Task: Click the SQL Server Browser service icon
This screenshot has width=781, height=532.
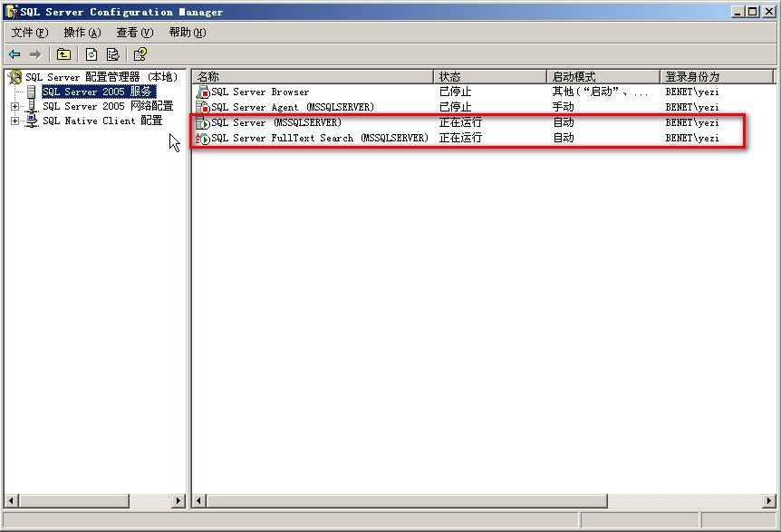Action: (203, 92)
